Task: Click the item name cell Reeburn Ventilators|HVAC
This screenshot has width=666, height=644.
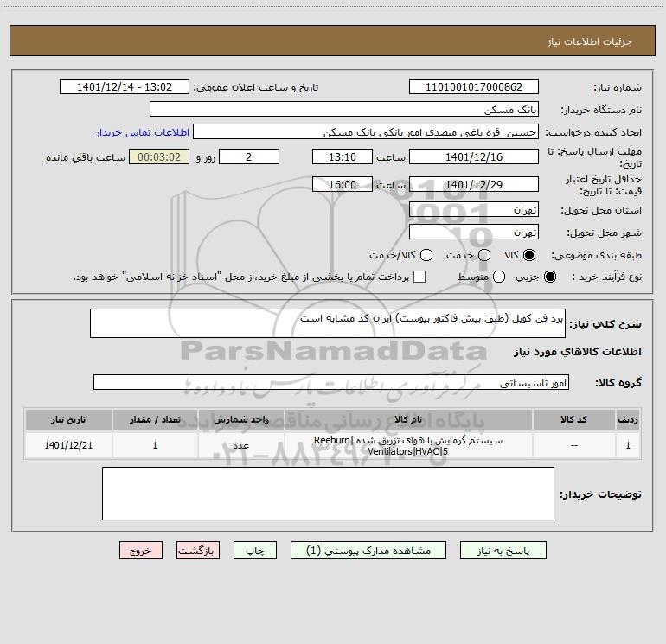Action: click(x=408, y=445)
